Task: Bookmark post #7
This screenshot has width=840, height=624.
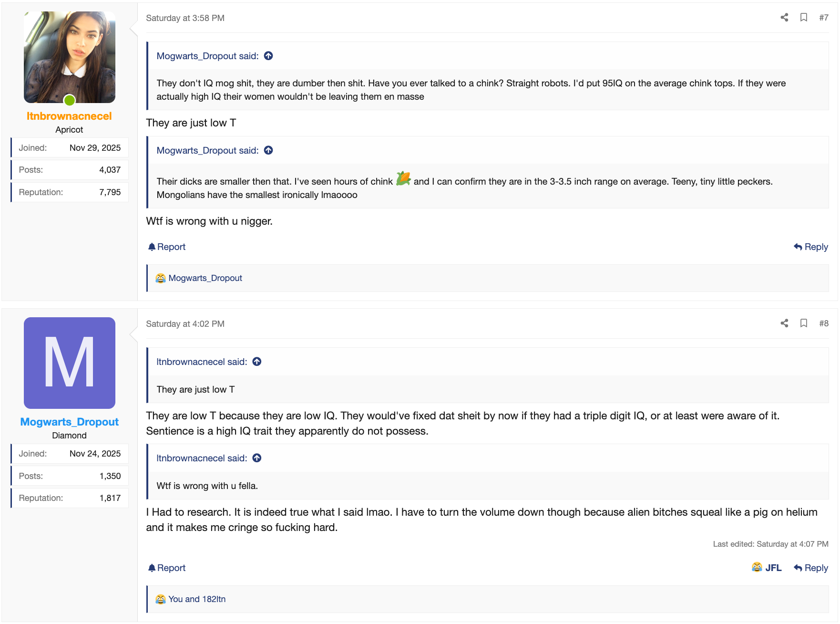Action: tap(804, 18)
